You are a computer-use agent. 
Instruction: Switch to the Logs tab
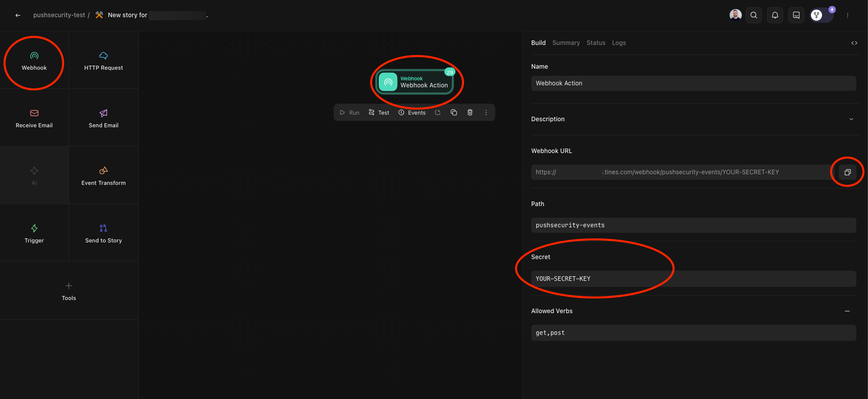coord(619,43)
